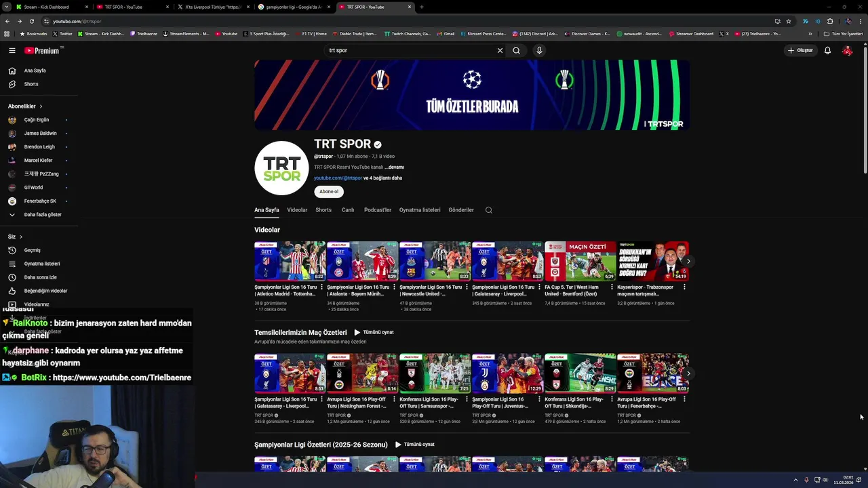Open Şampiyonlar Ligi Özetleri (2025-26 Sezonu) heading
Image resolution: width=868 pixels, height=488 pixels.
tap(321, 445)
